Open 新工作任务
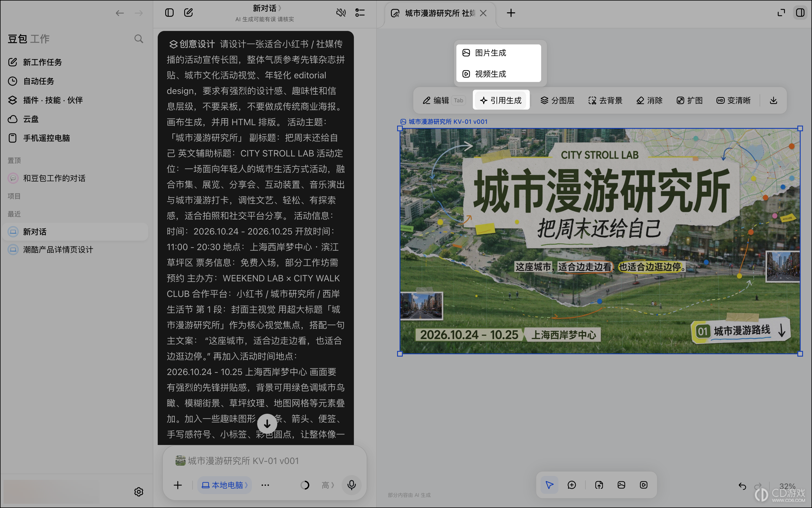 point(75,62)
